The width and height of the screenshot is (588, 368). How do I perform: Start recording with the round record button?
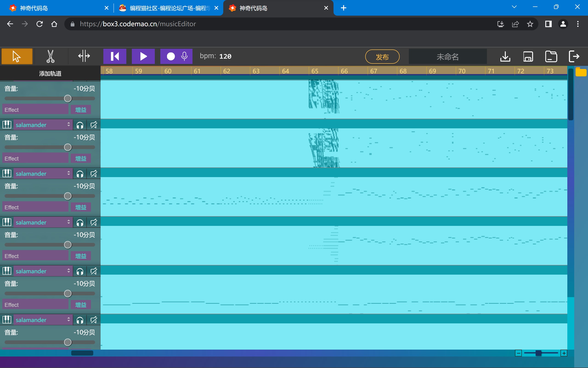click(x=171, y=56)
